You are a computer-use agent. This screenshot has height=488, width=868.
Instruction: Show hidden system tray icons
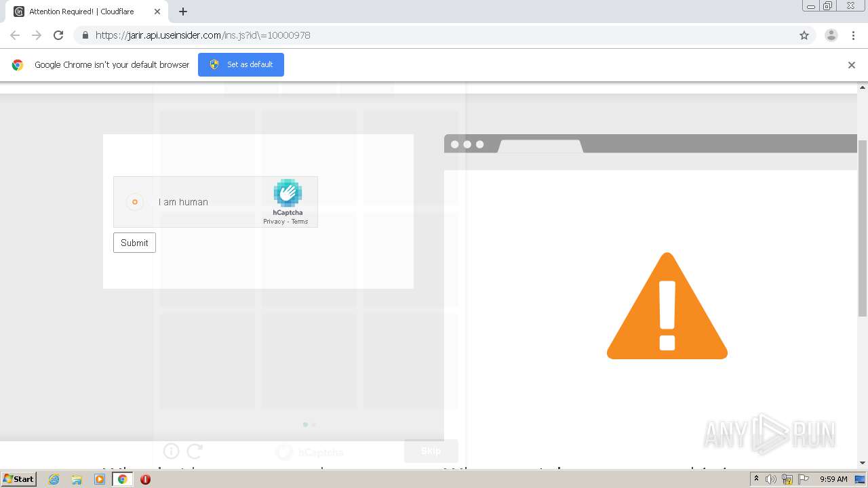pos(756,479)
